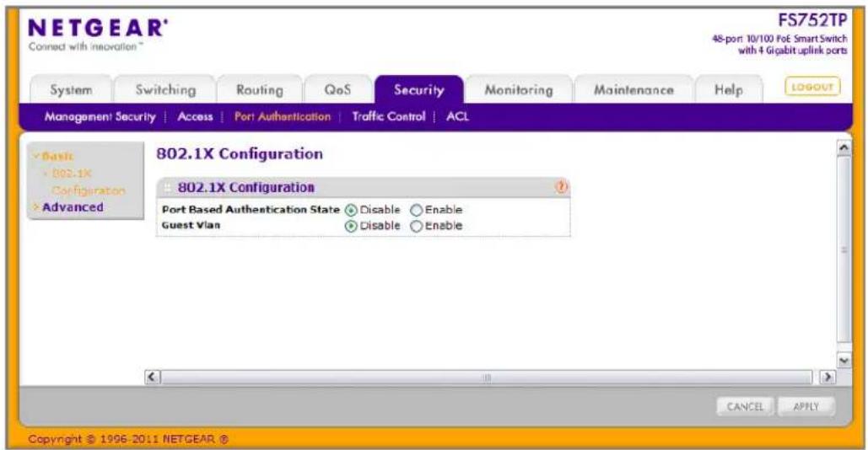This screenshot has height=450, width=868.
Task: Set Port Based Authentication State to Disable
Action: point(350,210)
